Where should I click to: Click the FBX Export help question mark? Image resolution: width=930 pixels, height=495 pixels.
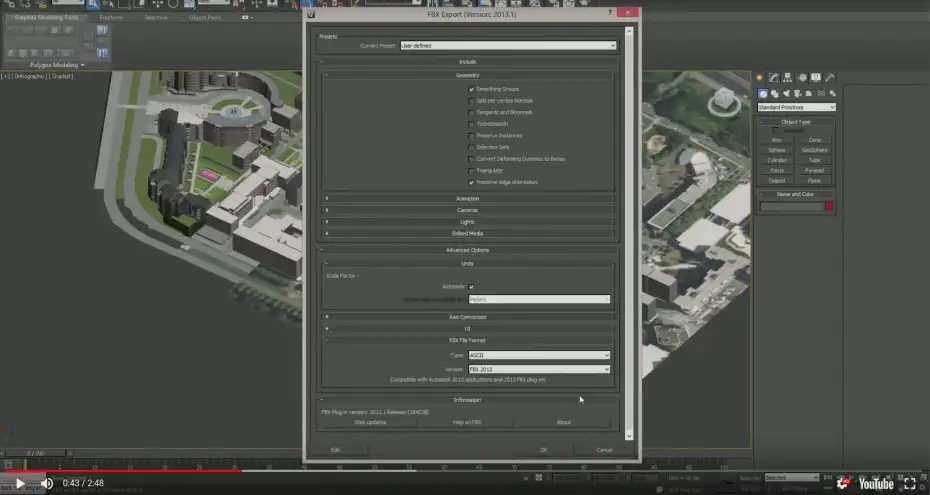click(610, 12)
